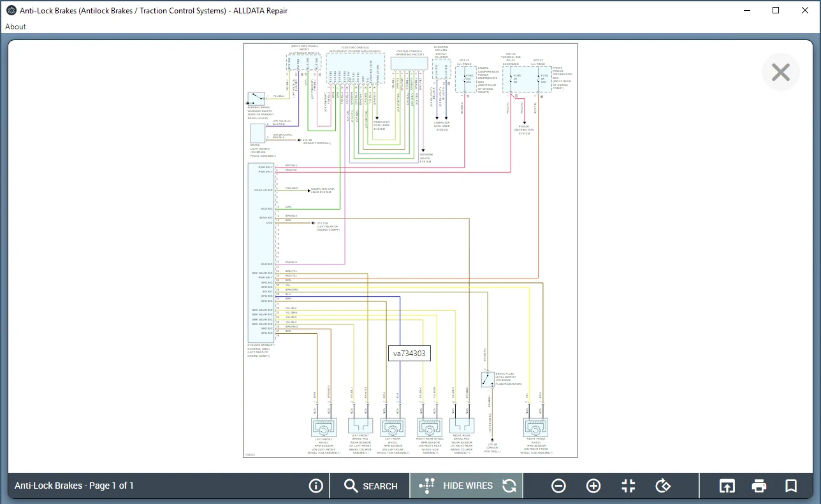This screenshot has height=504, width=821.
Task: Zoom out with the minus icon
Action: (558, 486)
